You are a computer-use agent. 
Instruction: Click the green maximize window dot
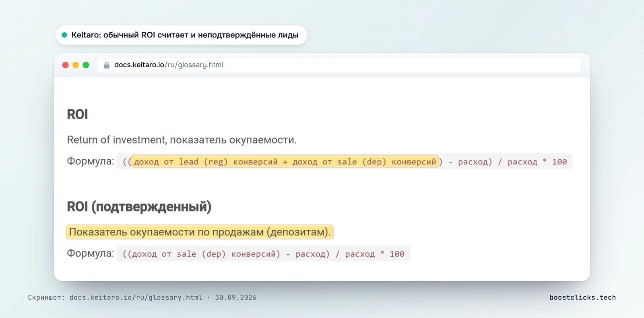tap(86, 65)
